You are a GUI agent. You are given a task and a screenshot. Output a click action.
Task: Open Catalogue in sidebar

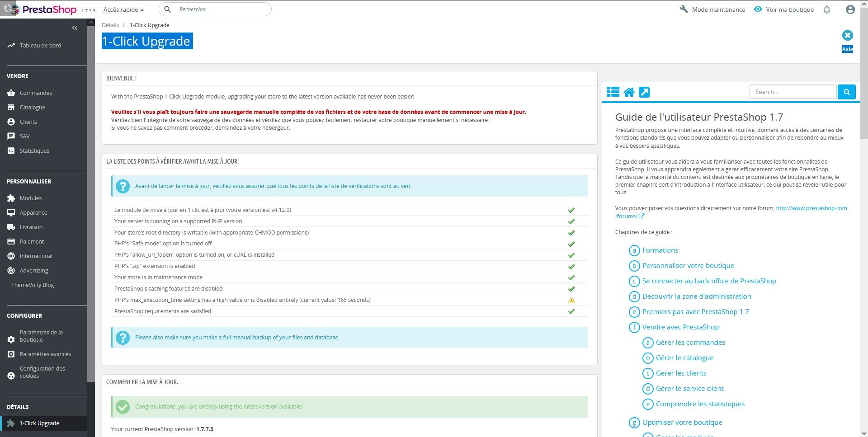(32, 108)
